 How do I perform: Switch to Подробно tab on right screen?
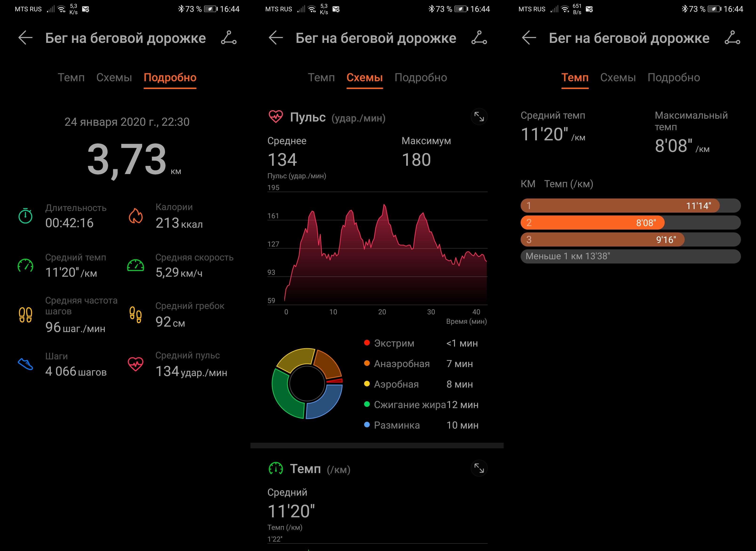674,77
